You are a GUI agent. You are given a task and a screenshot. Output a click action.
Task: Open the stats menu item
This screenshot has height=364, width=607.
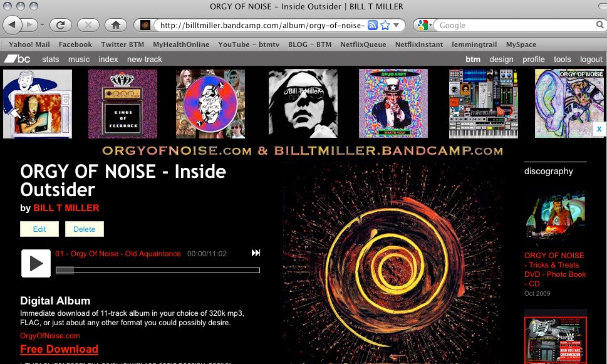tap(51, 60)
